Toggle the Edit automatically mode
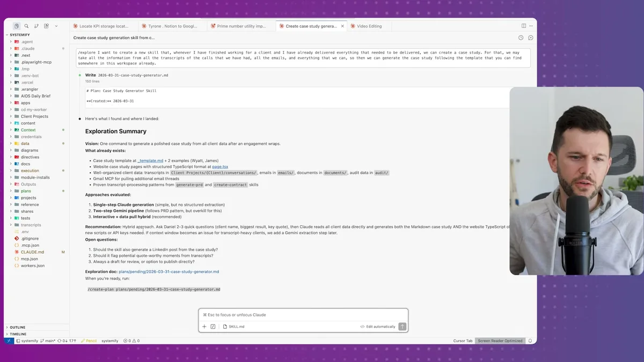 [378, 327]
